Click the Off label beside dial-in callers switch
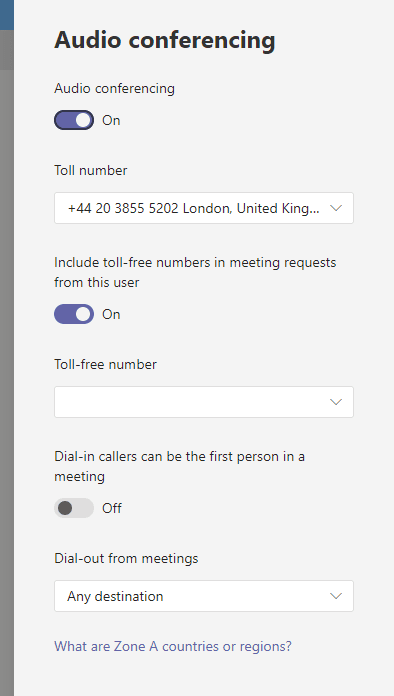The width and height of the screenshot is (394, 696). coord(112,508)
